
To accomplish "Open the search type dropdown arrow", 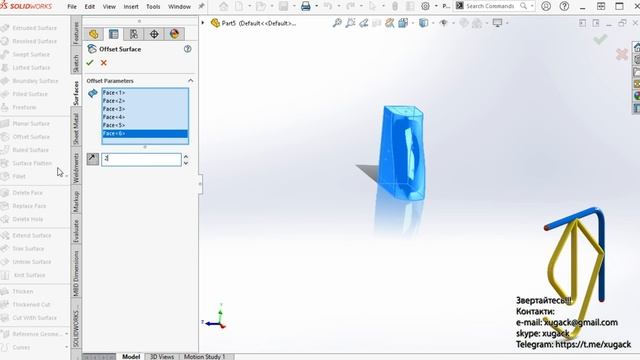I will pyautogui.click(x=532, y=6).
